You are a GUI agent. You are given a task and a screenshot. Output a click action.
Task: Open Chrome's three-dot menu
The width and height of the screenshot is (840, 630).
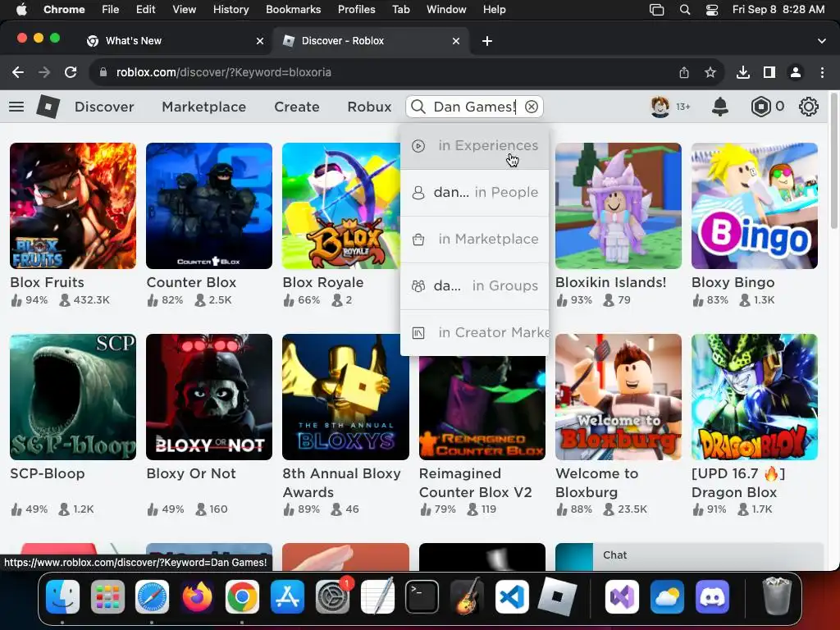822,72
